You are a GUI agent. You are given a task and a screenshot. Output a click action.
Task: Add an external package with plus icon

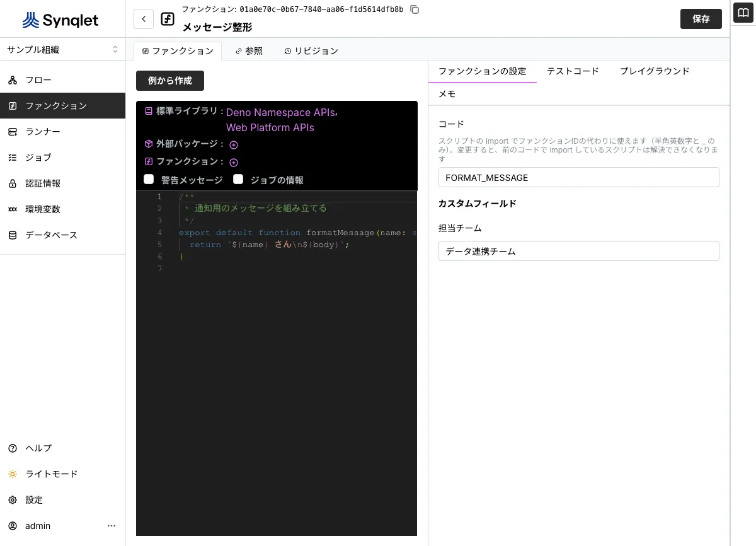tap(234, 144)
